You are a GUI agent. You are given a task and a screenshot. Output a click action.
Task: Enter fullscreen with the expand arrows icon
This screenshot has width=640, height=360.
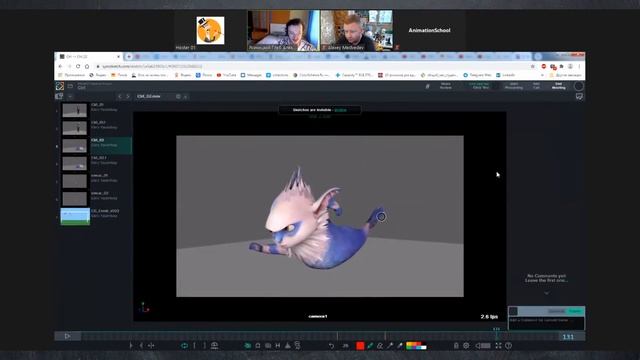coord(498,346)
